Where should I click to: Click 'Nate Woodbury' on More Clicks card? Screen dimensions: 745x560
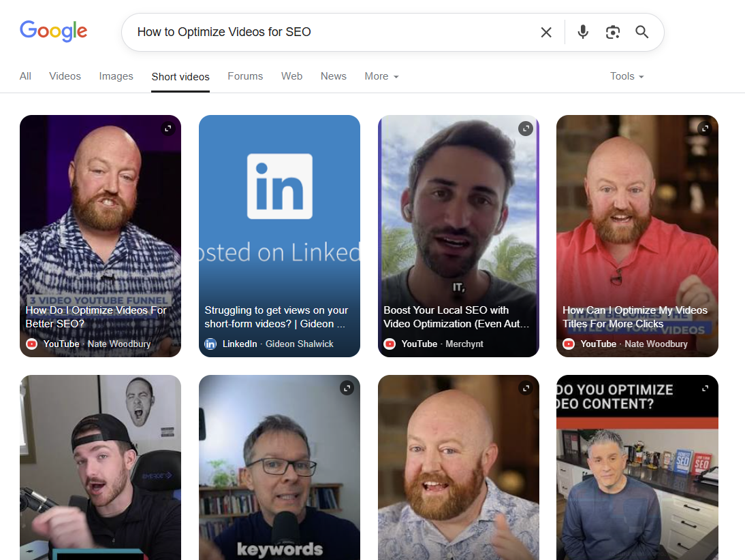click(x=656, y=344)
